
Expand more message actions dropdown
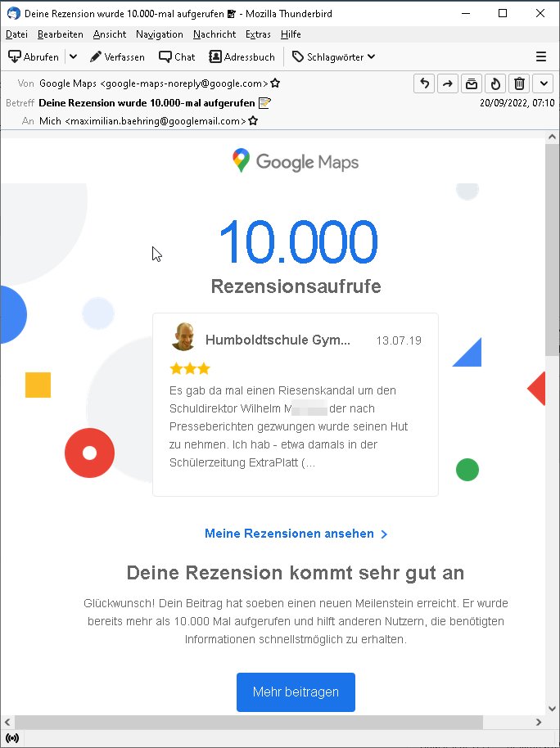tap(544, 84)
